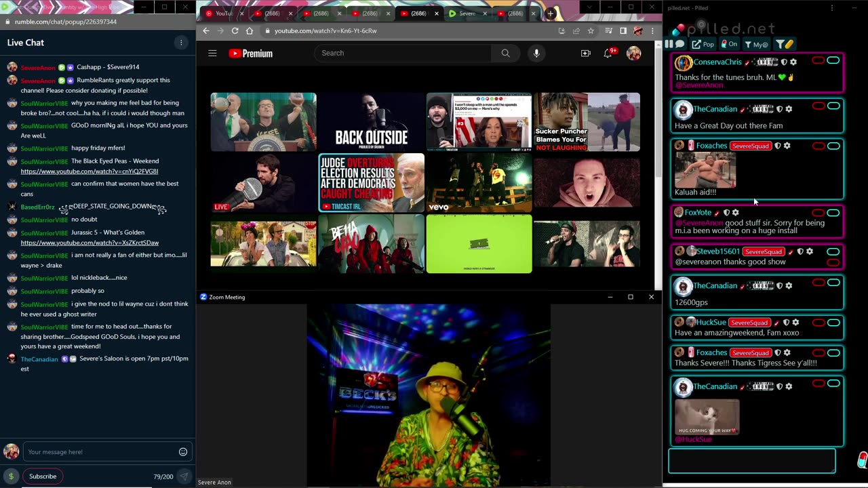Screen dimensions: 868x488
Task: Open the LIVE video thumbnail
Action: click(264, 183)
